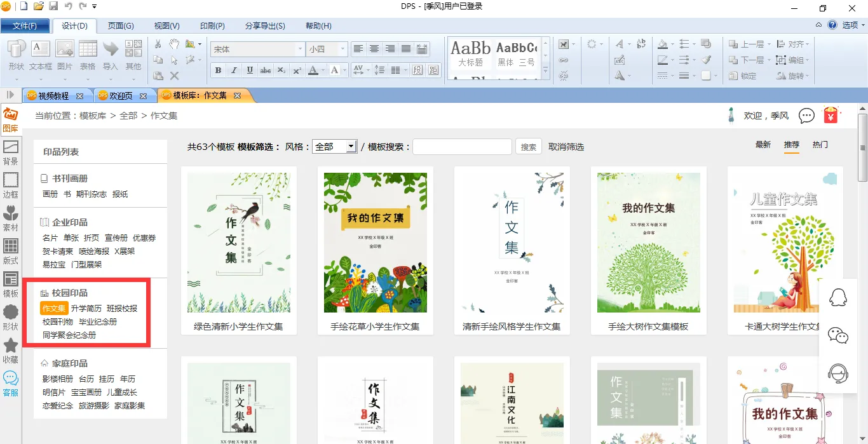The image size is (868, 444).
Task: Click the 取消筛选 clear filter link
Action: pyautogui.click(x=566, y=147)
